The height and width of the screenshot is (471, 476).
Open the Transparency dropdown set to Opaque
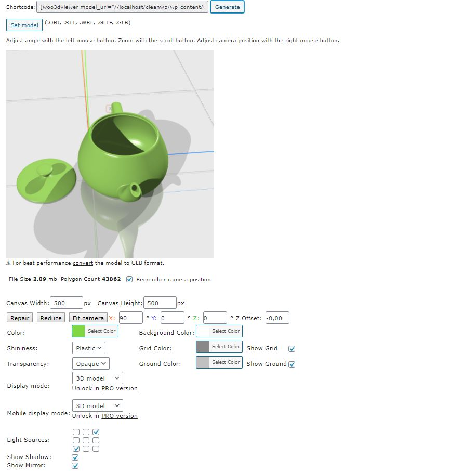pyautogui.click(x=91, y=363)
